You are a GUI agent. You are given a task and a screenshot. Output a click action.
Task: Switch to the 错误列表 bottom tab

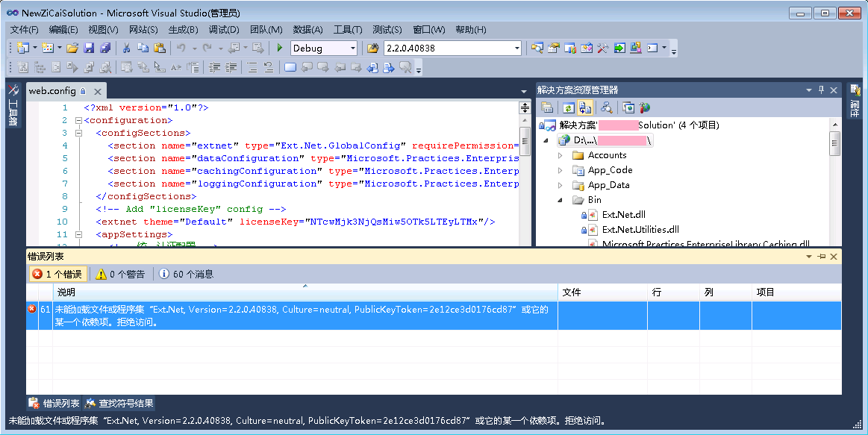pos(54,404)
